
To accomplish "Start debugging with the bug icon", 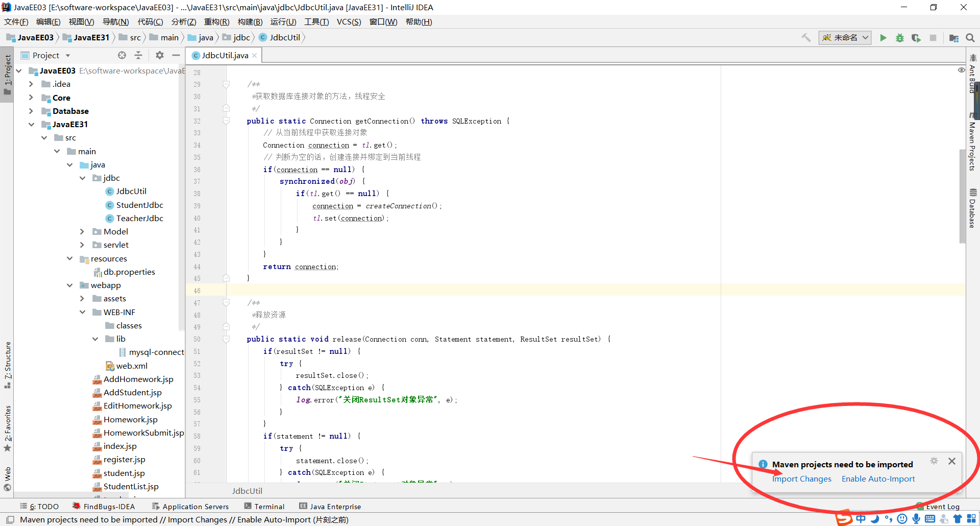I will [899, 38].
